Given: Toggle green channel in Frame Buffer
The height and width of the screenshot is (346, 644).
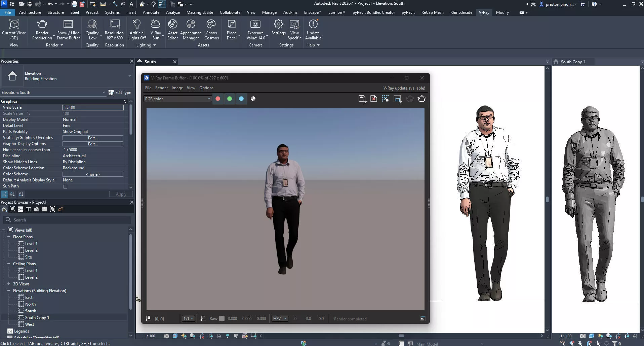Looking at the screenshot, I should click(x=230, y=99).
